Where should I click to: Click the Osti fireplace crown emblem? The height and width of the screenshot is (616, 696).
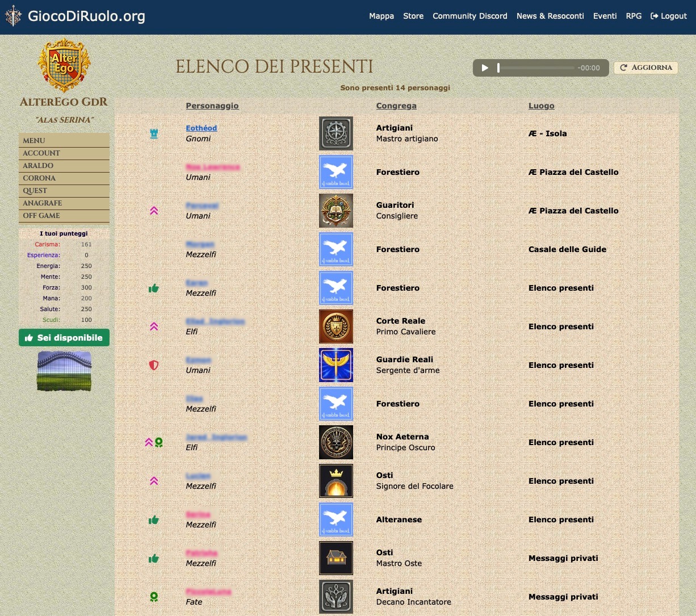pyautogui.click(x=336, y=481)
